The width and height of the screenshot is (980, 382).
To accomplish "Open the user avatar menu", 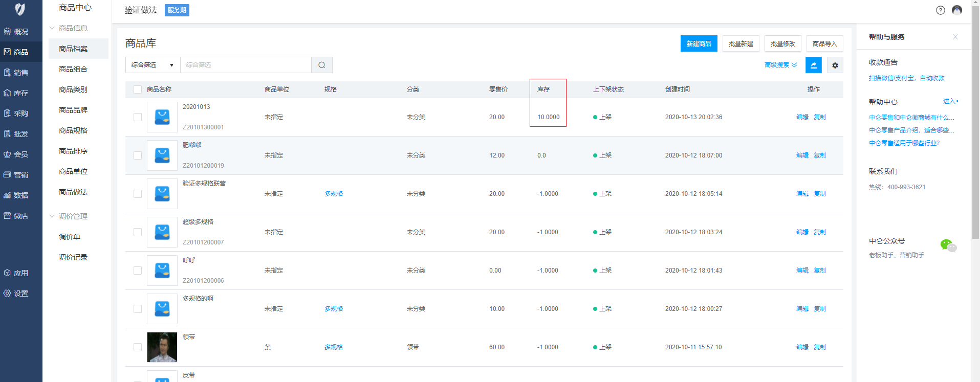I will tap(956, 10).
